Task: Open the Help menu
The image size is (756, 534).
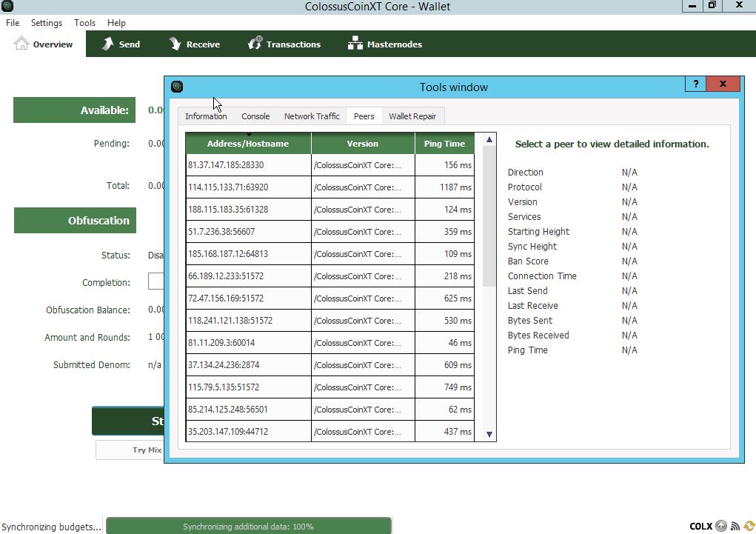Action: click(116, 23)
